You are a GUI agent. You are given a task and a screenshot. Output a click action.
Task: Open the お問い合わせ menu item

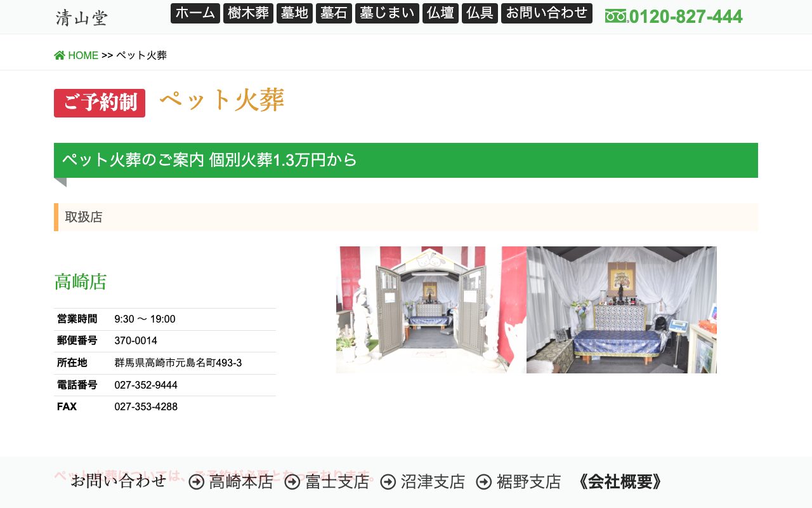[547, 13]
